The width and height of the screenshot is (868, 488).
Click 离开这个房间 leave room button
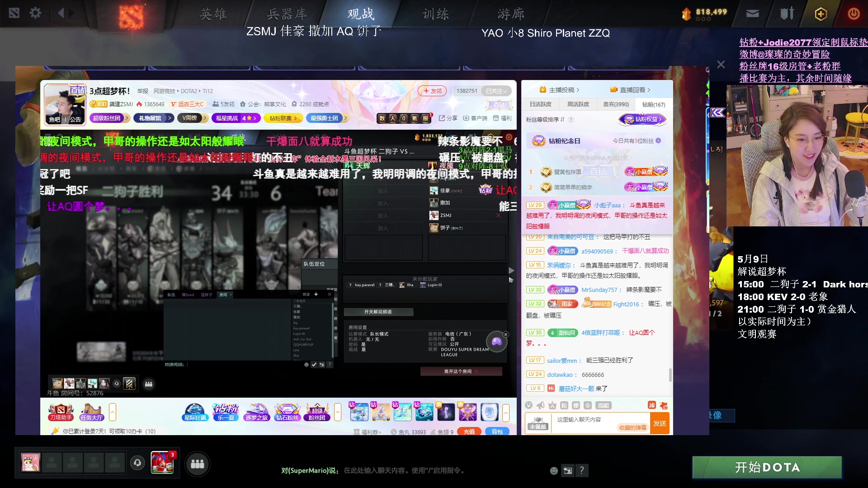coord(461,371)
